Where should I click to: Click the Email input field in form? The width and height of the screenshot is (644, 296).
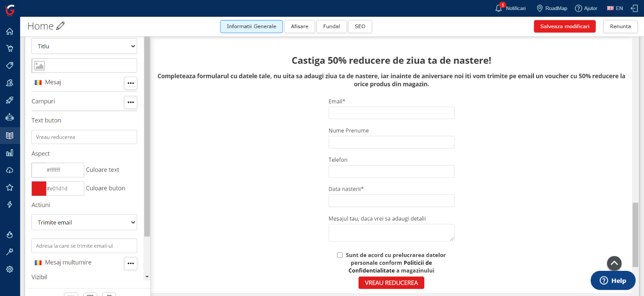tap(391, 113)
